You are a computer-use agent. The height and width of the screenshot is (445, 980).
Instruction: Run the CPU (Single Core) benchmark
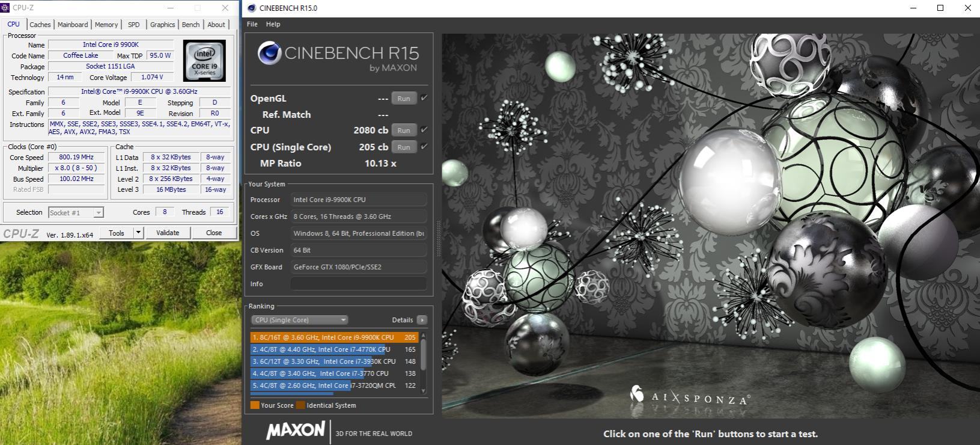coord(404,147)
